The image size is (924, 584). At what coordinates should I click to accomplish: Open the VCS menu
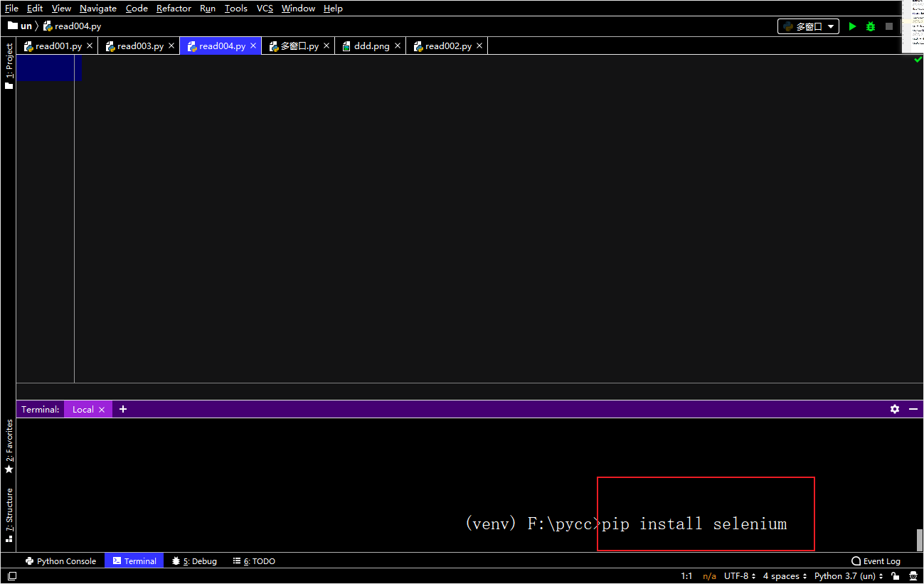pyautogui.click(x=265, y=9)
